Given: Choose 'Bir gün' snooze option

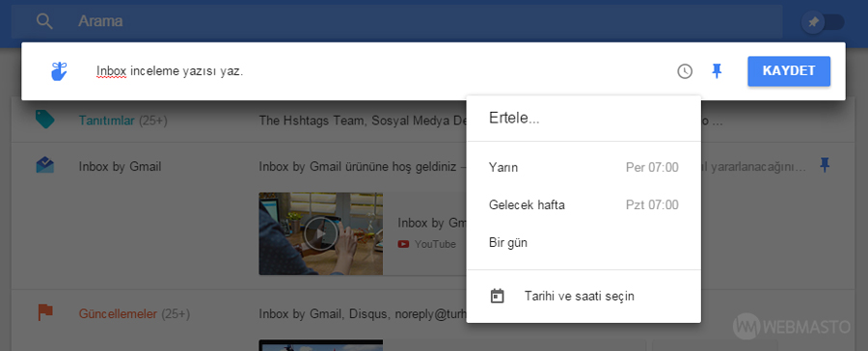Looking at the screenshot, I should [583, 242].
